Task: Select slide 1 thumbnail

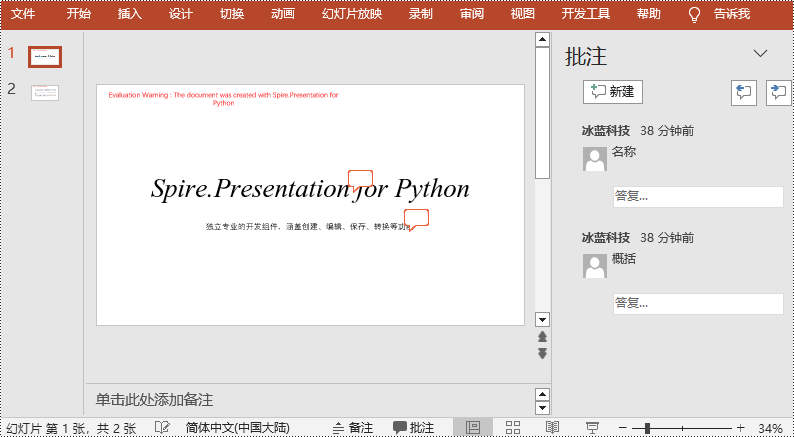Action: click(45, 57)
